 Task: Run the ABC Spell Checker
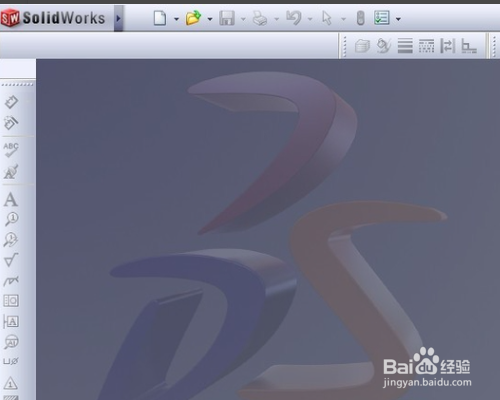coord(11,150)
